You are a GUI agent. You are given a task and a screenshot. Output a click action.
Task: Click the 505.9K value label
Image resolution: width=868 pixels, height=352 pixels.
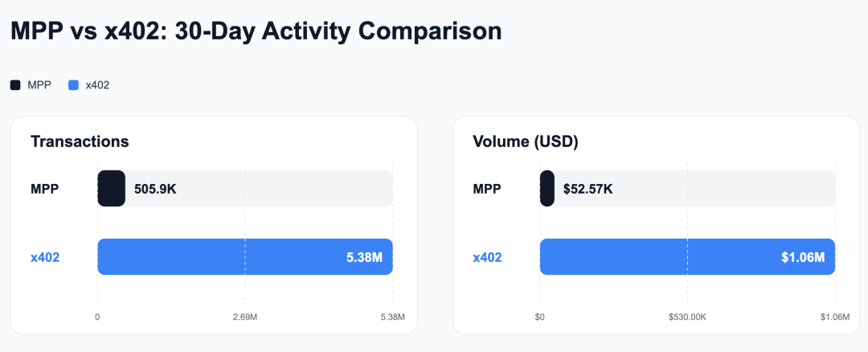155,189
